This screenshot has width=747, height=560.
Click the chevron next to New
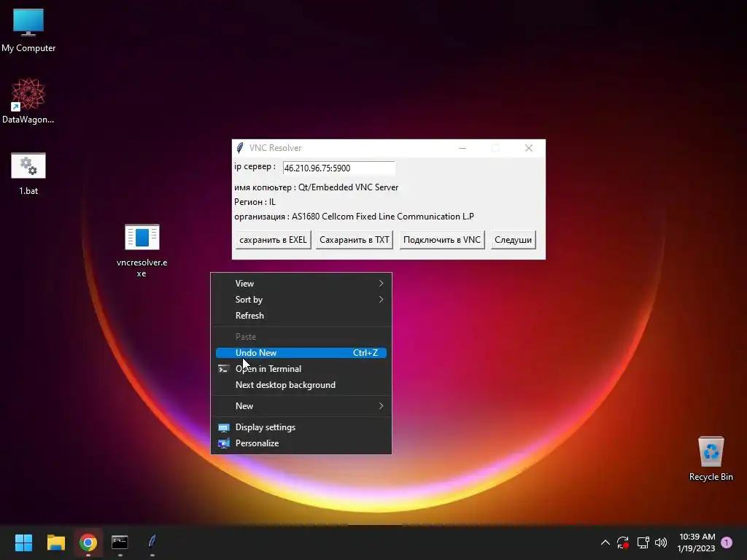click(381, 406)
